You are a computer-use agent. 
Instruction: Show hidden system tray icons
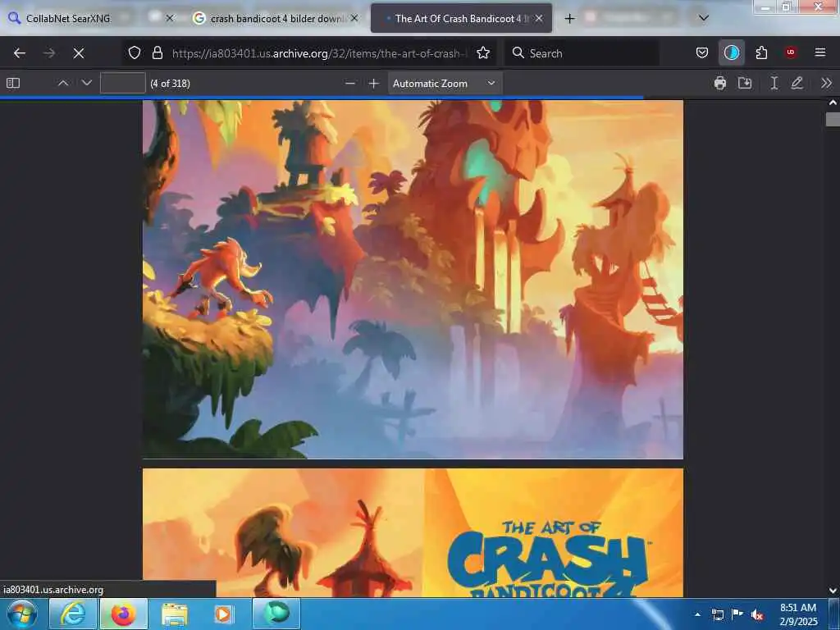(697, 614)
